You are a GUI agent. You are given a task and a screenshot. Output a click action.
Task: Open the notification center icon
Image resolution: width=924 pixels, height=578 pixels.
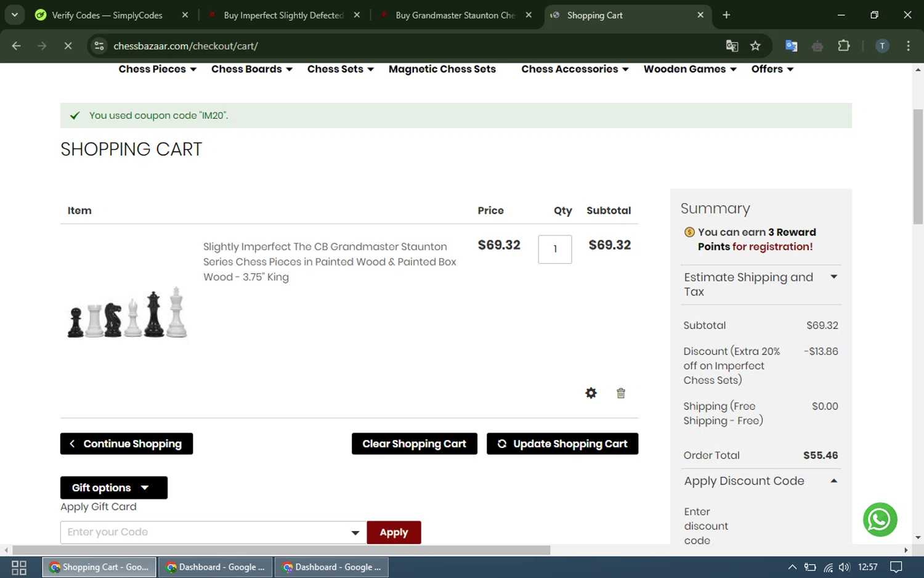[896, 567]
